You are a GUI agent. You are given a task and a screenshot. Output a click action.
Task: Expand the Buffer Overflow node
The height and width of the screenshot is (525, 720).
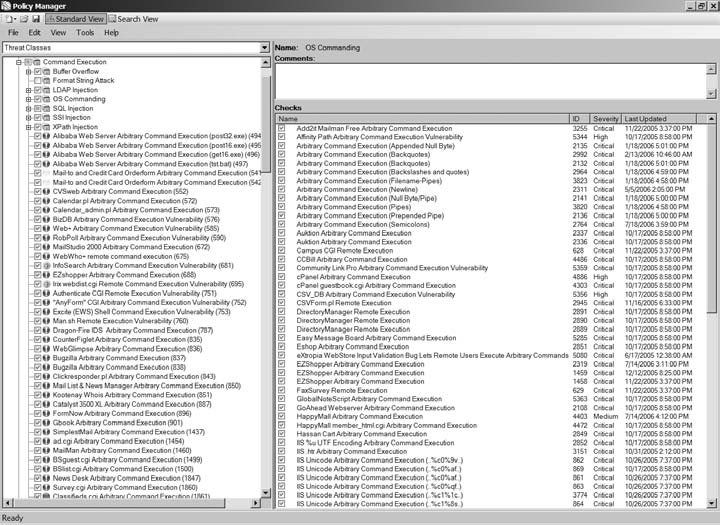[28, 72]
